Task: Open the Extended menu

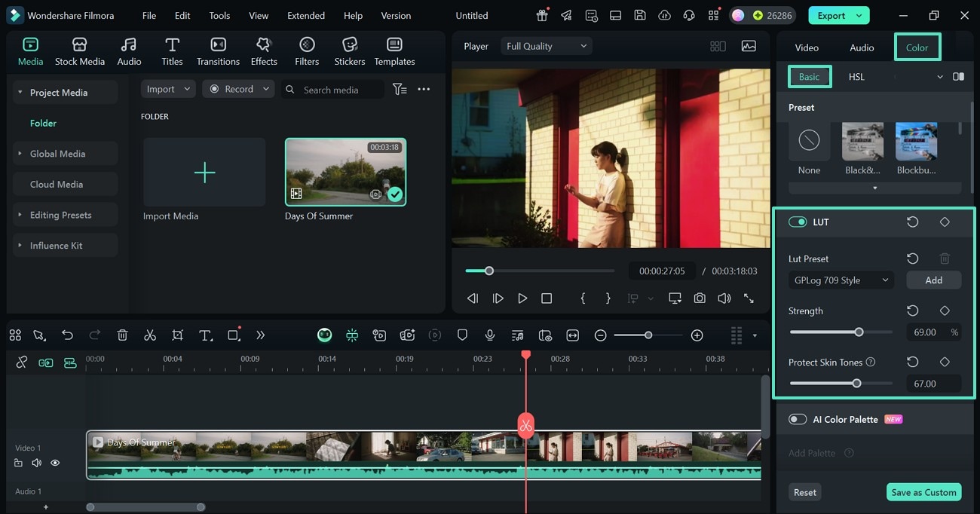Action: 306,15
